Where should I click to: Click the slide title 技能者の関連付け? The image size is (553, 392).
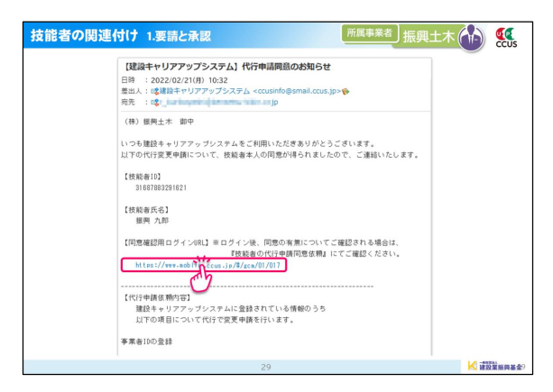pyautogui.click(x=84, y=35)
